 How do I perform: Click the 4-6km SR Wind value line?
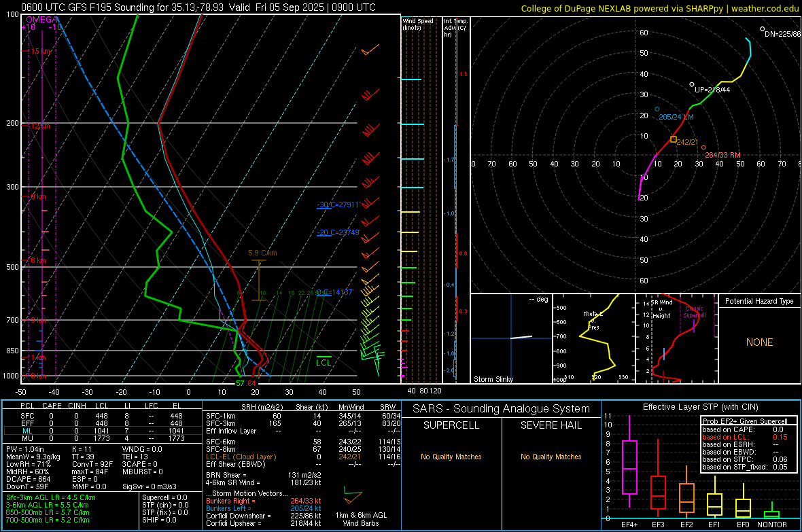tap(264, 482)
